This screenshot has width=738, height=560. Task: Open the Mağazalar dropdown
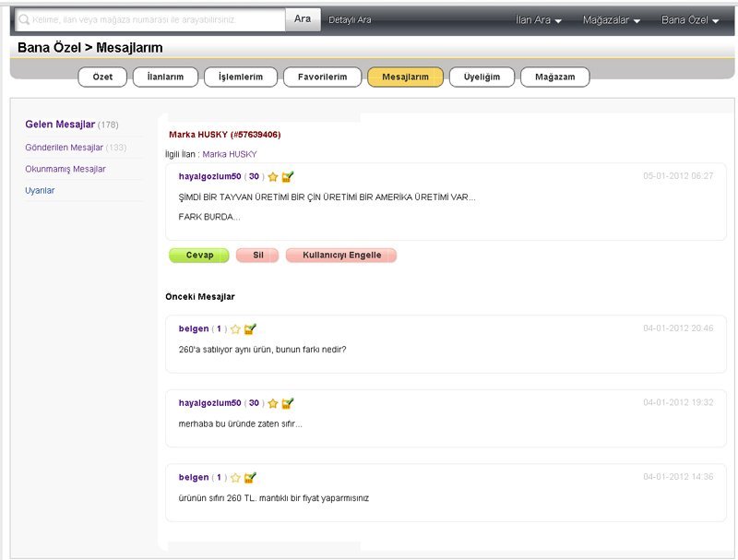(611, 20)
